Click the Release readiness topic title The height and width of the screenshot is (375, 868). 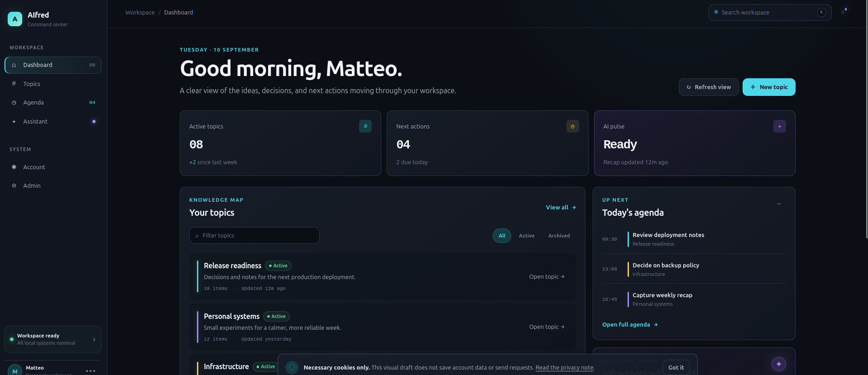pyautogui.click(x=232, y=266)
